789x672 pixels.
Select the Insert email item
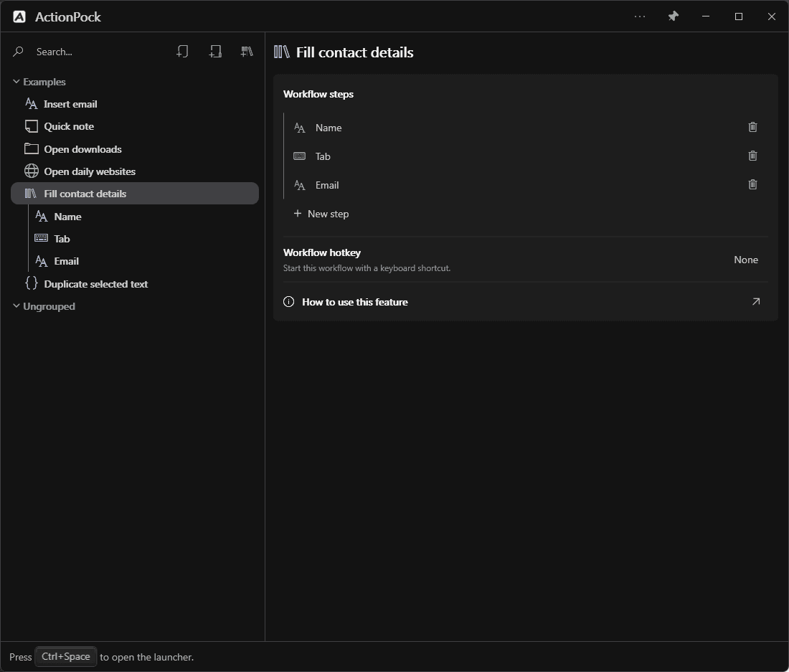tap(135, 104)
